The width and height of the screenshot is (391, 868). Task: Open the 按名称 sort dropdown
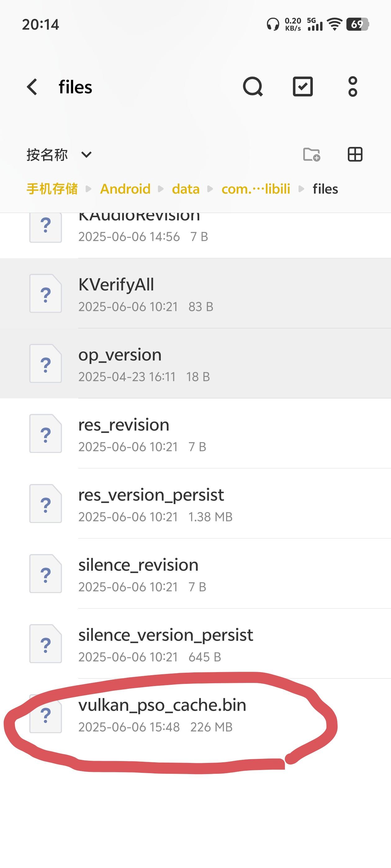pos(47,155)
